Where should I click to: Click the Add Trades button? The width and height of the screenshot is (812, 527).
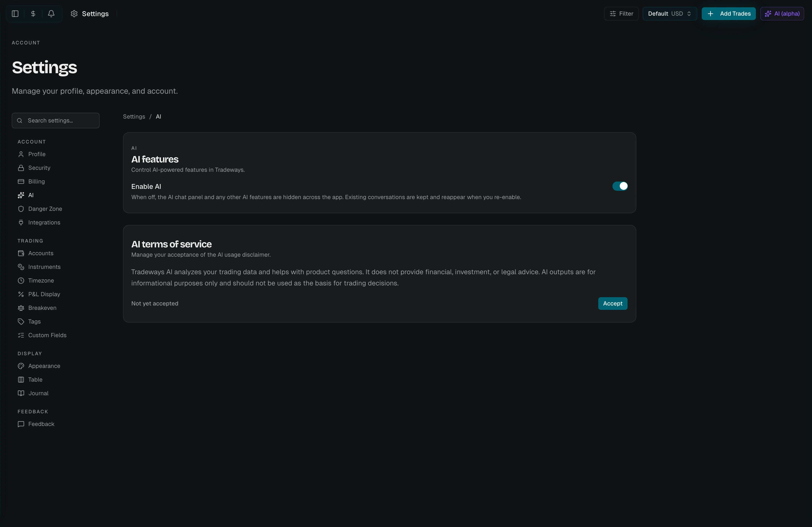728,14
